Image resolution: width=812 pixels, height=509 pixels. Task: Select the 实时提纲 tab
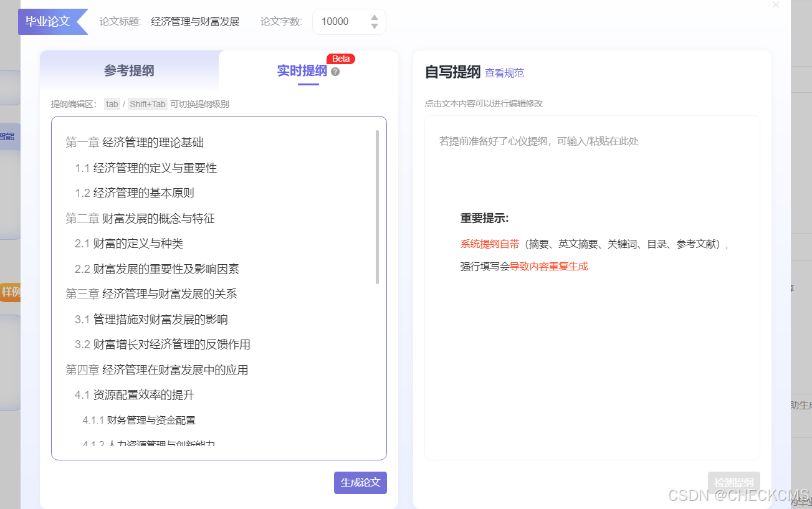point(302,70)
